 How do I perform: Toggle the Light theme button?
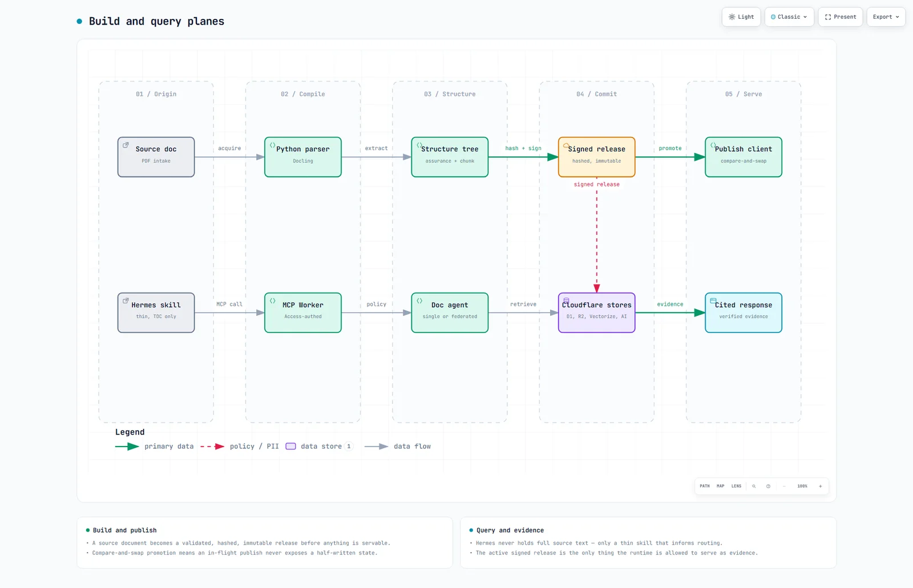point(741,17)
